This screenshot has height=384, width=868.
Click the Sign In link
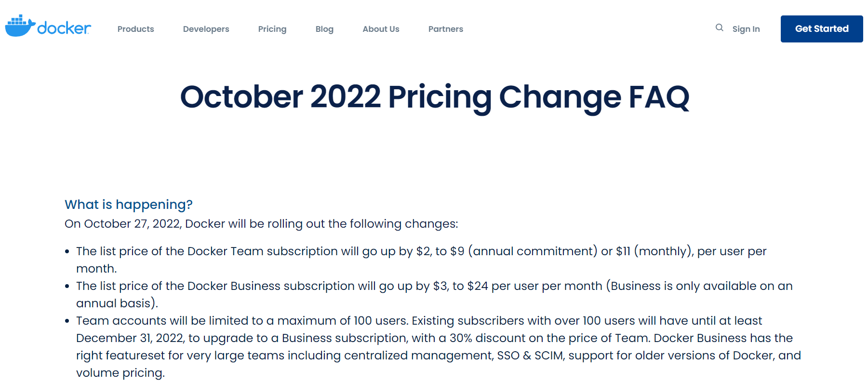point(746,29)
